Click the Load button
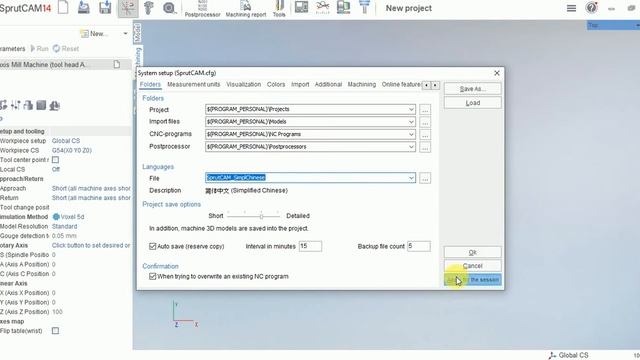 pyautogui.click(x=473, y=103)
